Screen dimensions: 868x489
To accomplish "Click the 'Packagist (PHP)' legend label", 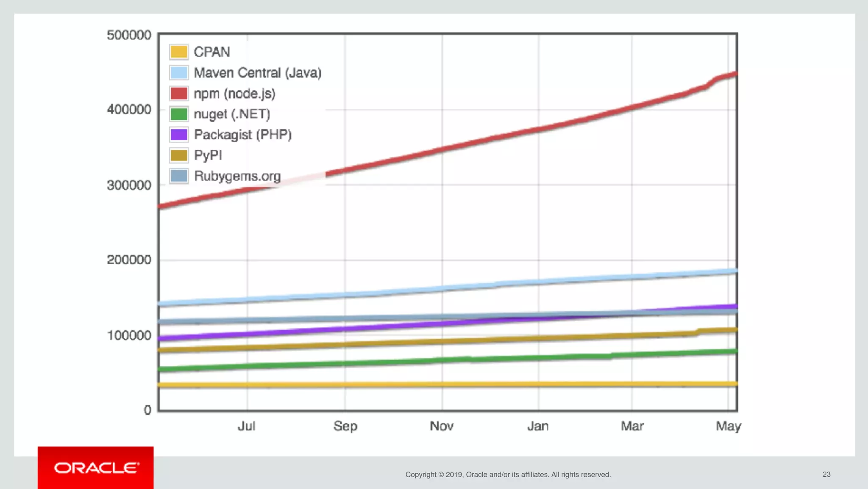I will [243, 134].
